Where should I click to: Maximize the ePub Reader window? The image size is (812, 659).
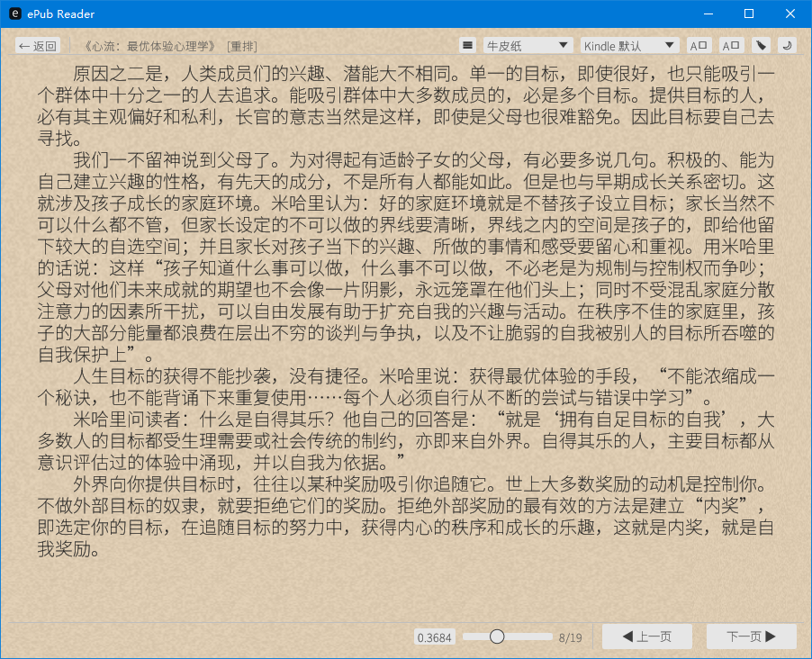[749, 14]
